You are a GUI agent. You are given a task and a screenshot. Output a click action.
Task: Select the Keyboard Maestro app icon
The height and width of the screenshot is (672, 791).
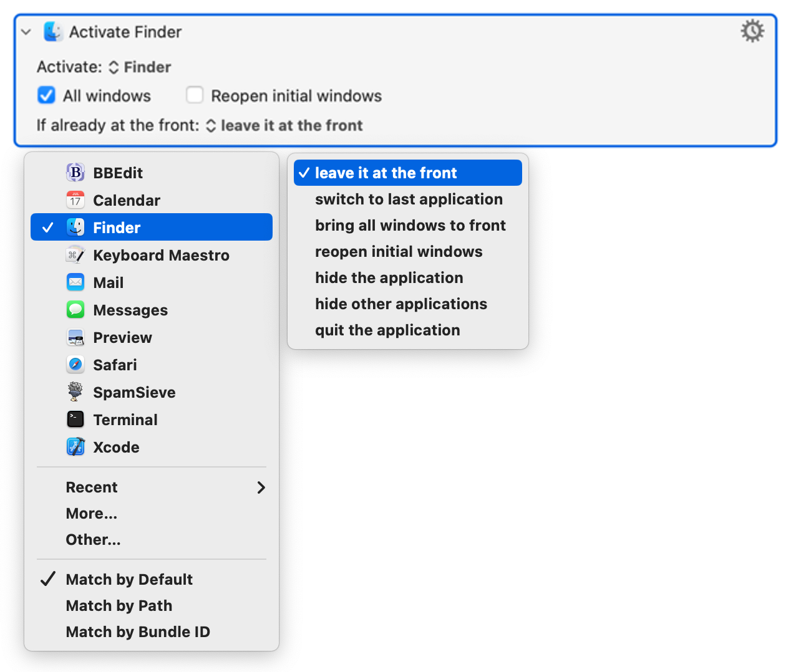click(75, 255)
